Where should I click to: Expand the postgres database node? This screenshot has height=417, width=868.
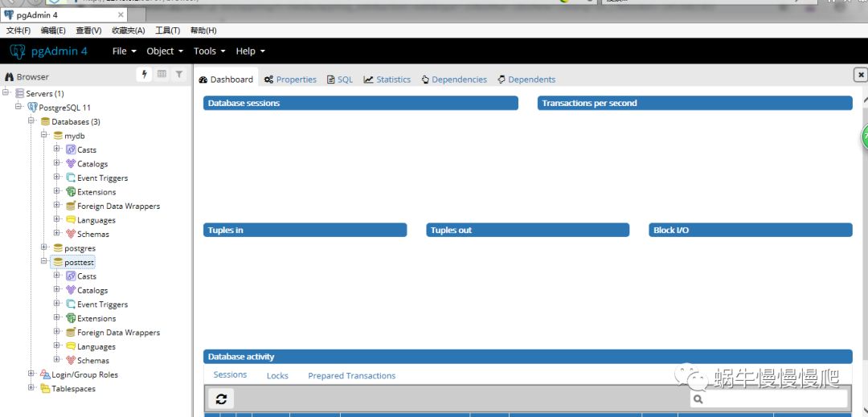[44, 247]
